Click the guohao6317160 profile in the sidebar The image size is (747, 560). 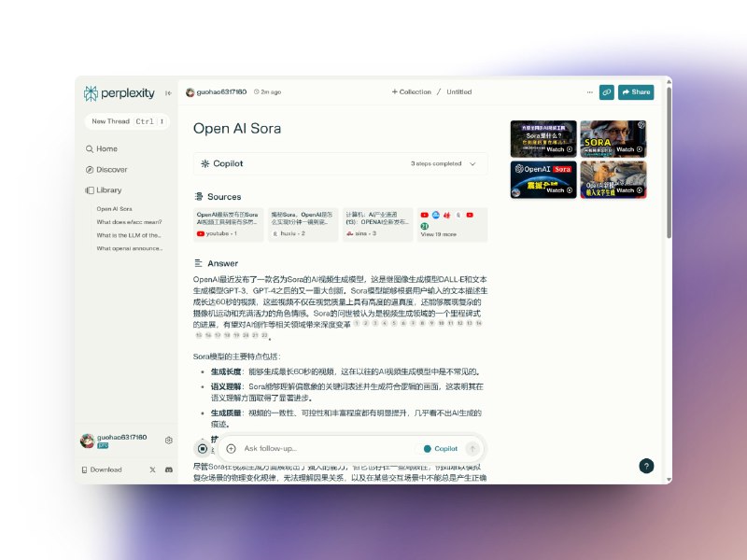click(x=114, y=441)
